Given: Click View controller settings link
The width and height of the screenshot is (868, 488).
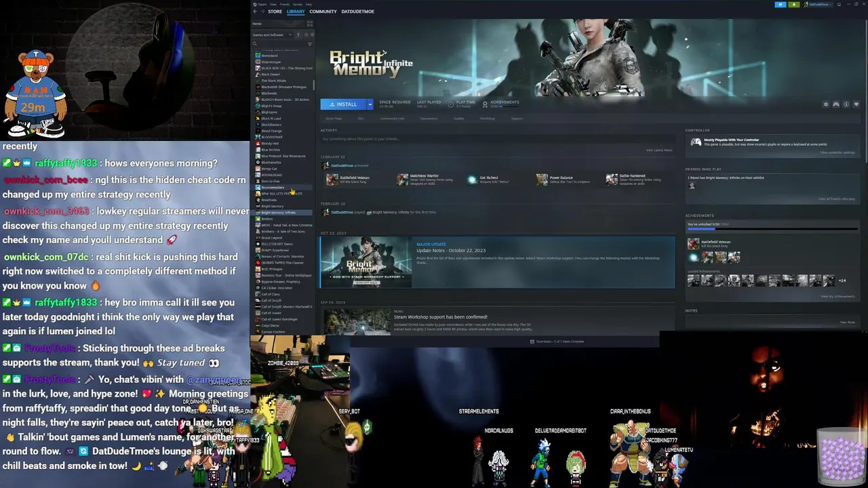Looking at the screenshot, I should coord(837,152).
